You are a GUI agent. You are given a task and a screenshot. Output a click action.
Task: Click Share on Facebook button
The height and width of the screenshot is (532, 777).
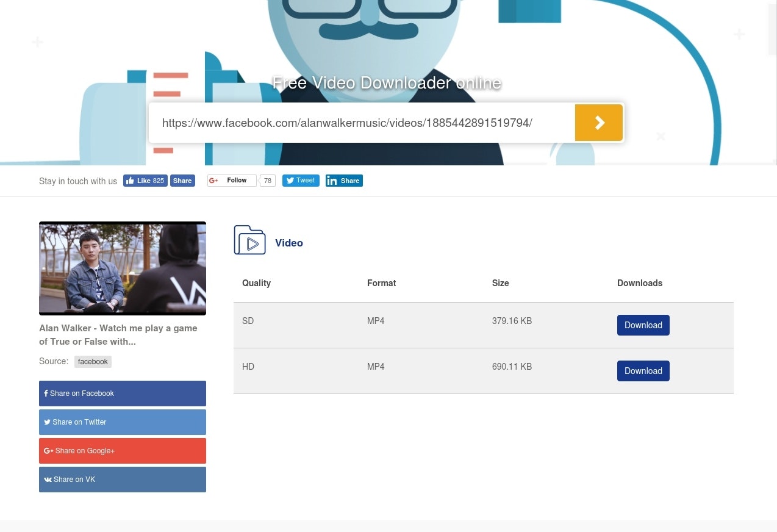click(x=123, y=394)
